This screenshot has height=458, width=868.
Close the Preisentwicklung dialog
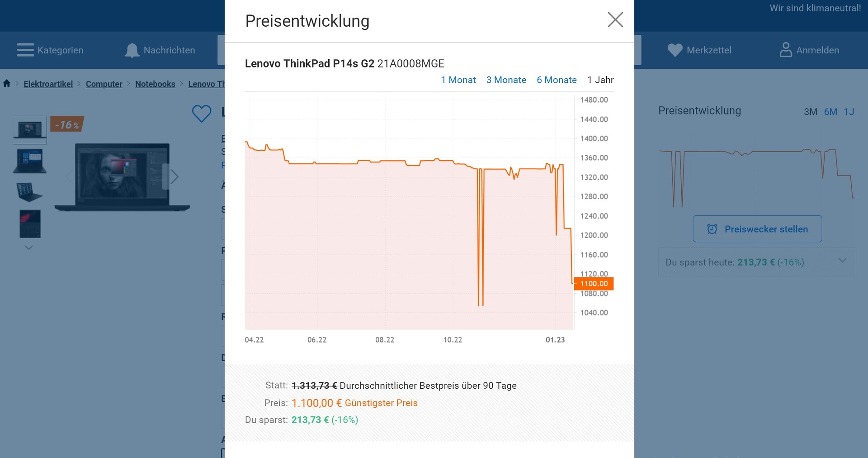[615, 20]
